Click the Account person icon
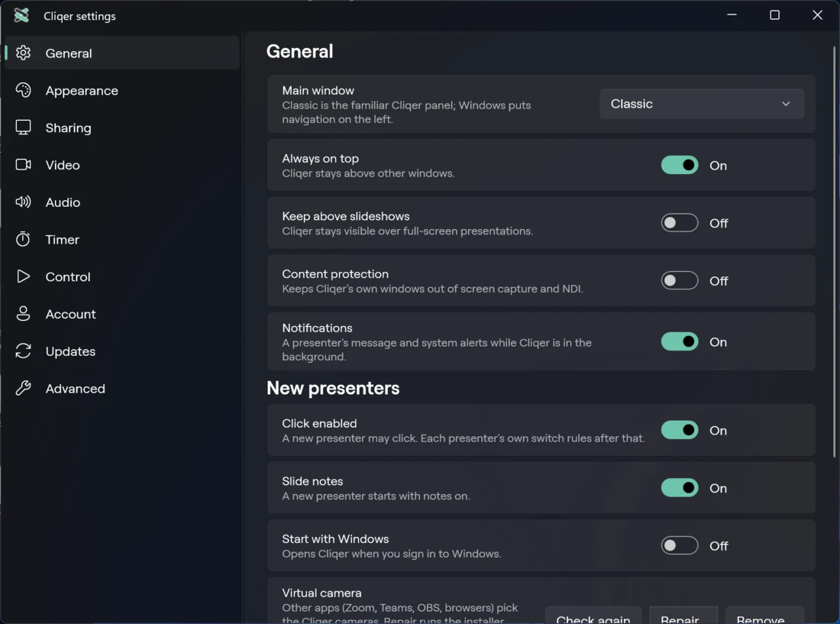The image size is (840, 624). pyautogui.click(x=23, y=313)
